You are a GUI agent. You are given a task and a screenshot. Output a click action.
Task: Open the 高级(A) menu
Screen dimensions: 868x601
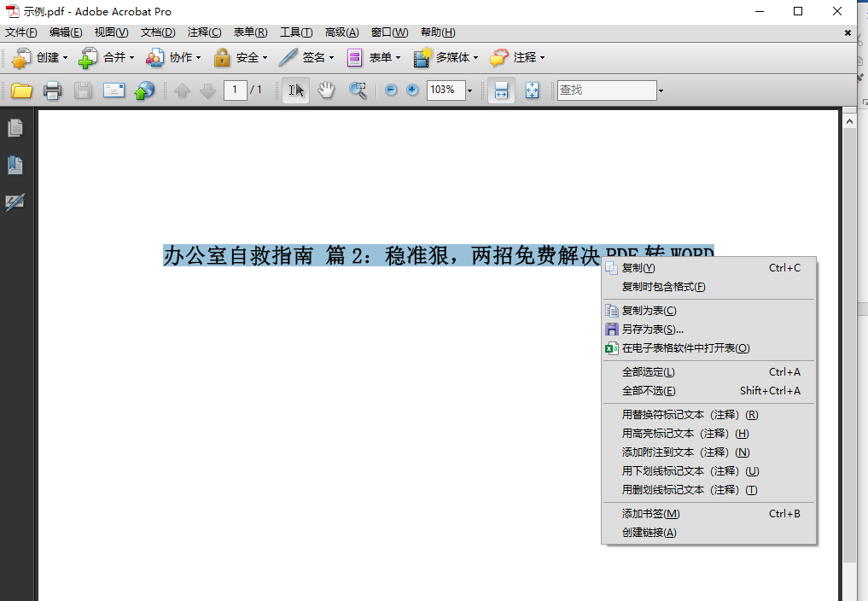[341, 32]
